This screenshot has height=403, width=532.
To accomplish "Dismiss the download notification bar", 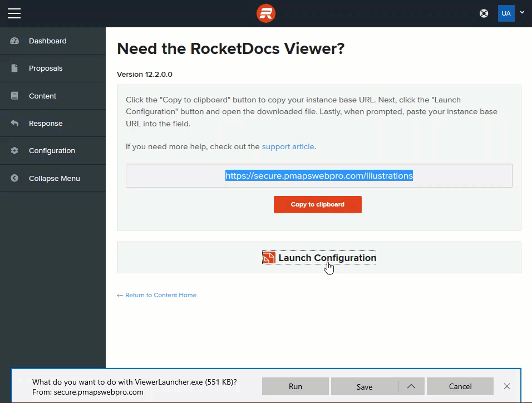I will (507, 386).
